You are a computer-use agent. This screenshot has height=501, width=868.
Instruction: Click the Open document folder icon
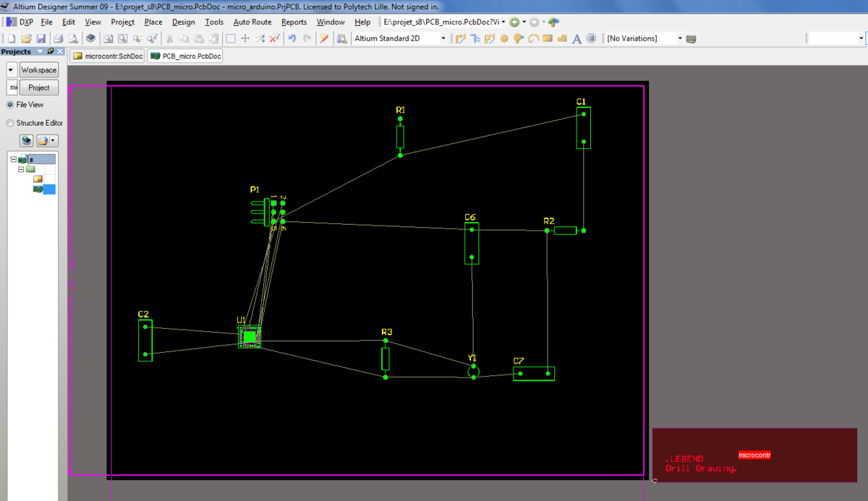(26, 38)
